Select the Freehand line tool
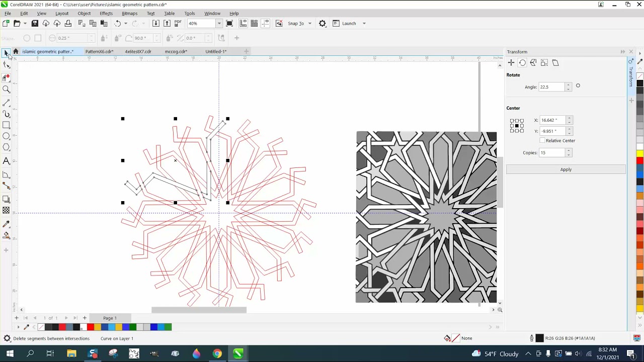 [x=6, y=103]
